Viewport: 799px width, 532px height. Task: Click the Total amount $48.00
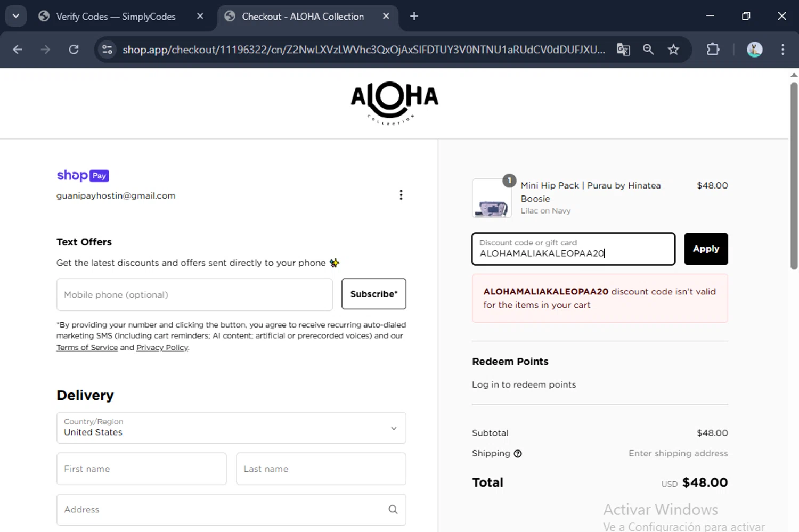[x=705, y=482]
